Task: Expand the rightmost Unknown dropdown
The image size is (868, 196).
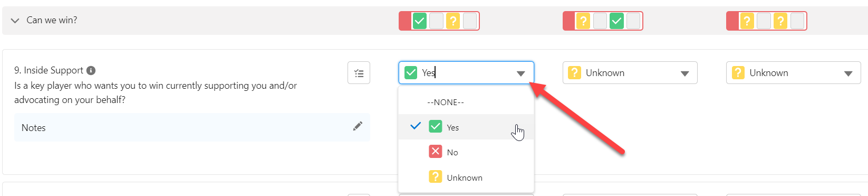Action: coord(848,73)
